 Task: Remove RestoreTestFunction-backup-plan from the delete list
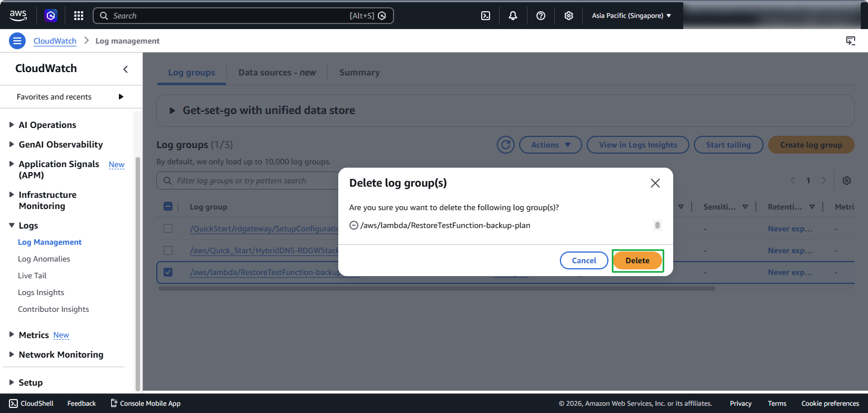pos(353,225)
